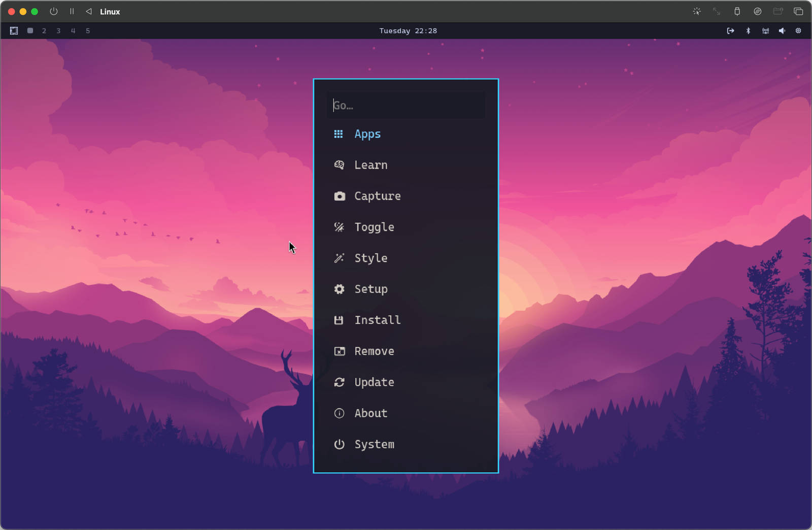Switch to workspace 3
This screenshot has width=812, height=530.
58,30
